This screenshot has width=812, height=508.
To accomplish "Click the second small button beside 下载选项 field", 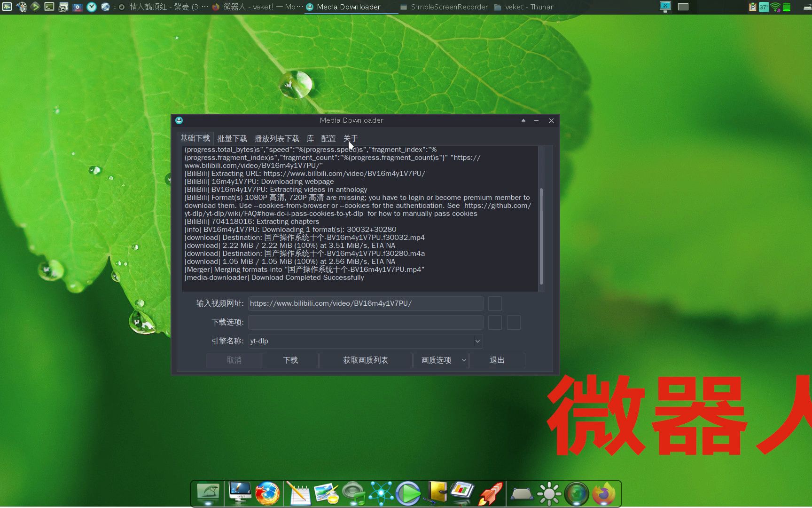I will point(514,322).
